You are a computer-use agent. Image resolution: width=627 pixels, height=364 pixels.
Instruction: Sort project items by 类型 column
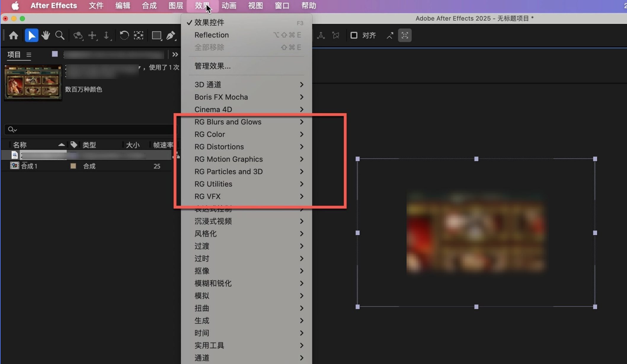click(89, 145)
